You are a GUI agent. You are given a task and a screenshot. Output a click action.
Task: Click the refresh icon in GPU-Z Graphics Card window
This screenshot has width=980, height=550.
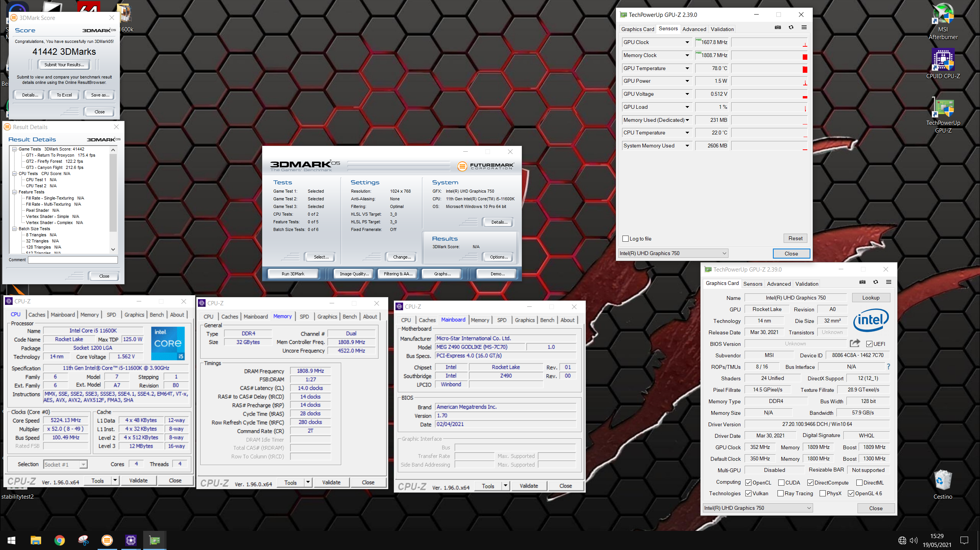[x=875, y=282]
